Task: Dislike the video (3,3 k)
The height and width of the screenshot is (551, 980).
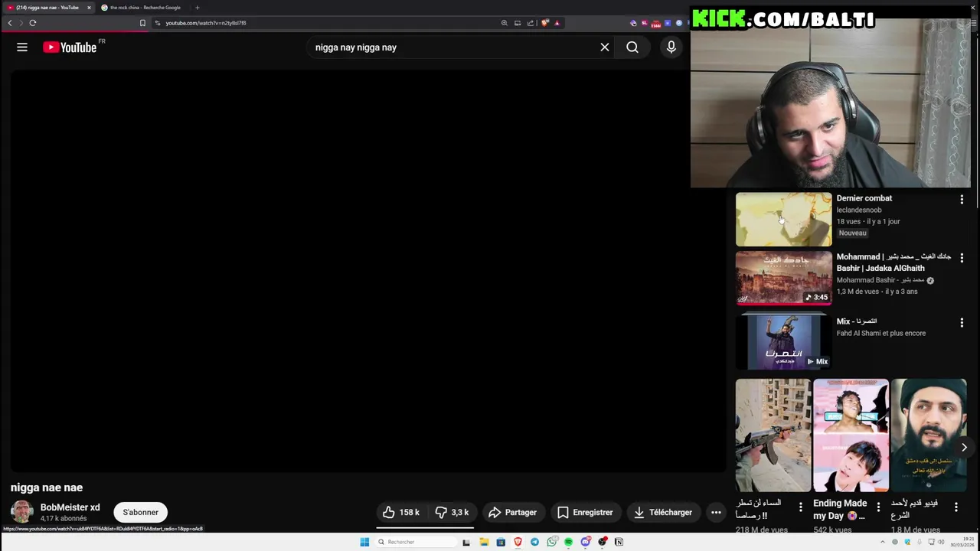Action: [x=452, y=512]
